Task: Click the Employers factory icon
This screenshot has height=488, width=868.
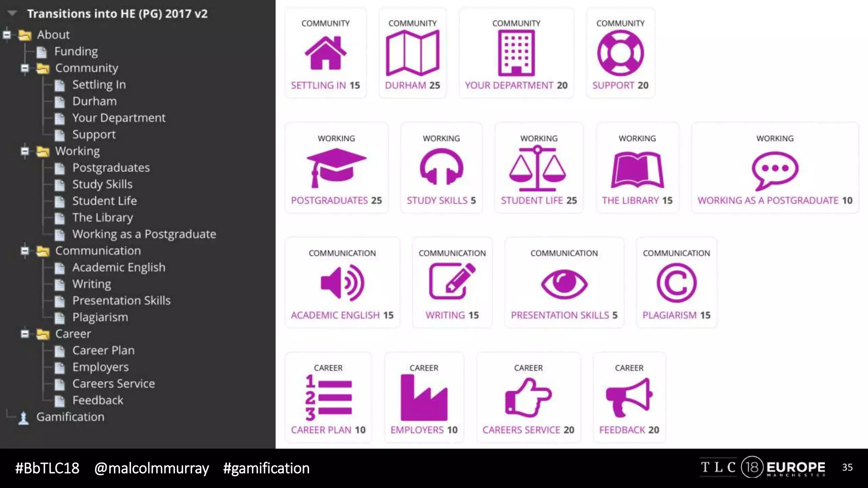Action: [x=424, y=397]
